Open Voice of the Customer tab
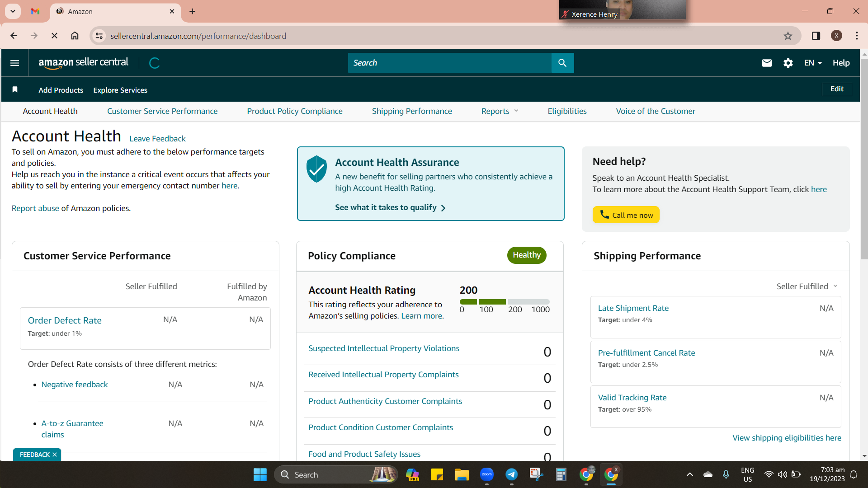 pyautogui.click(x=656, y=111)
